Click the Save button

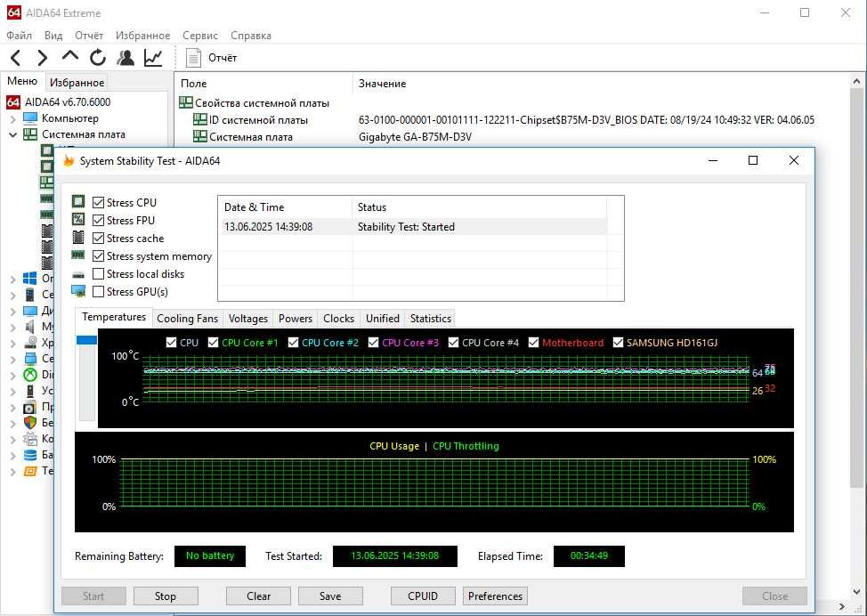click(x=330, y=596)
